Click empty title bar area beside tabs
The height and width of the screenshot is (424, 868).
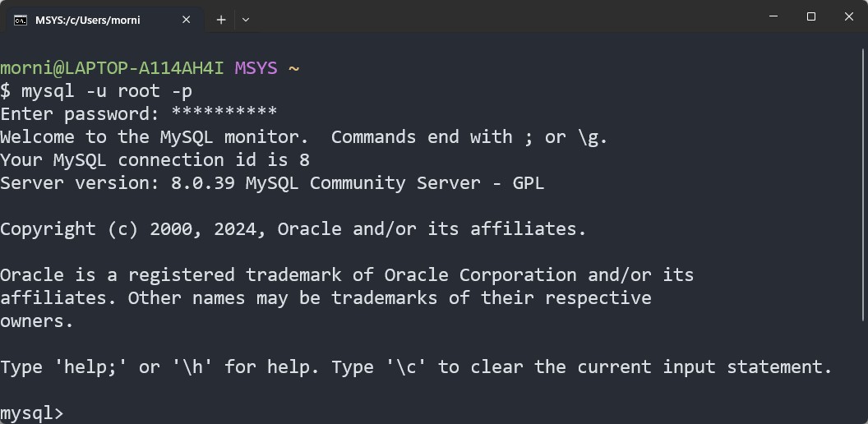tap(493, 18)
